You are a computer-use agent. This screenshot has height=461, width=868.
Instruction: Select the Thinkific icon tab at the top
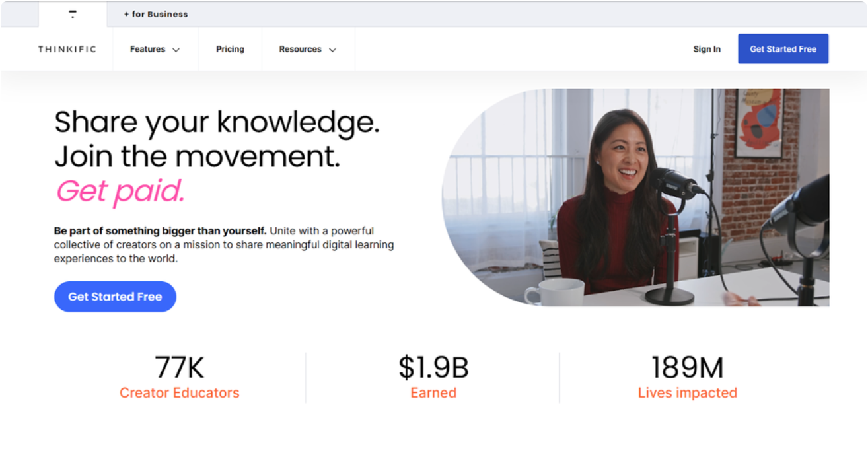[73, 14]
